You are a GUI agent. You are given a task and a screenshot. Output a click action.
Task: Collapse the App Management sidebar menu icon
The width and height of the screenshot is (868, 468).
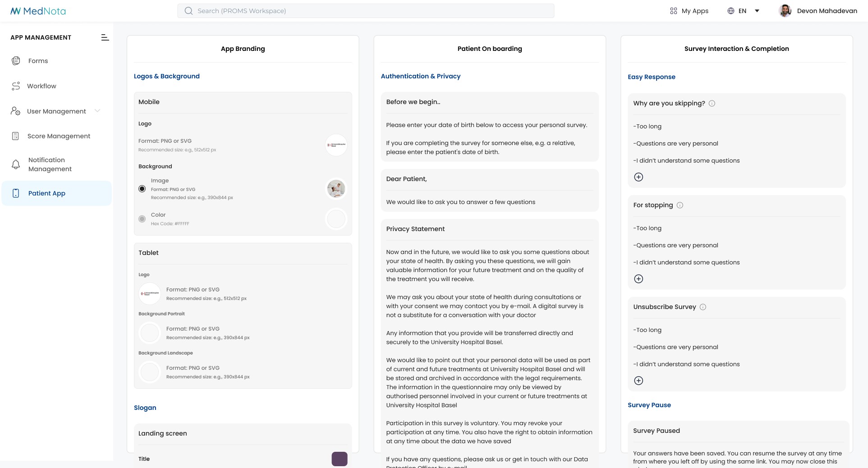coord(105,37)
